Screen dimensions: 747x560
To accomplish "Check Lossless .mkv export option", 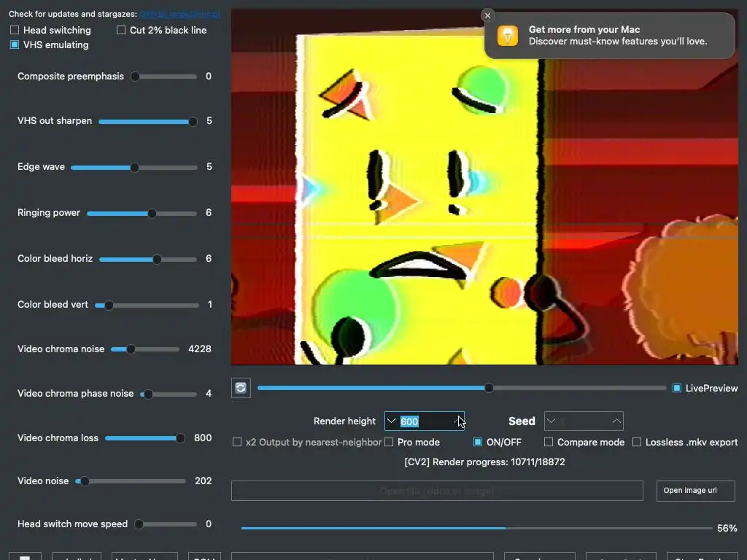I will [636, 442].
